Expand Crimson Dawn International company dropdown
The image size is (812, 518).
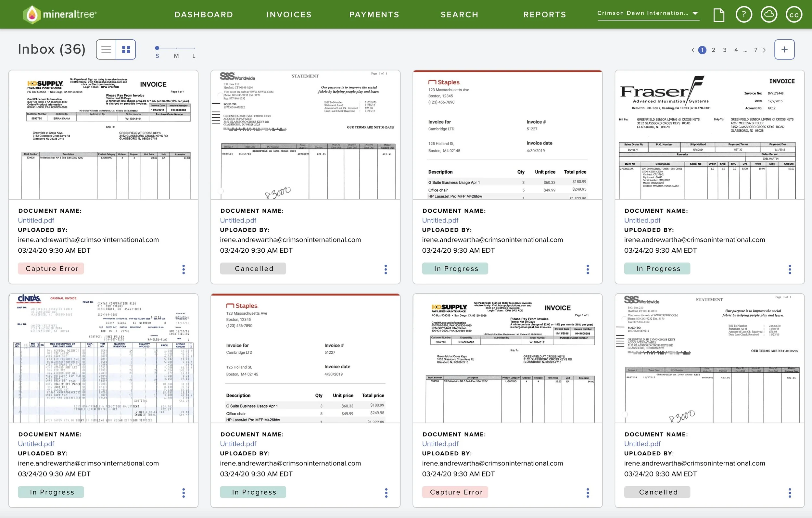pyautogui.click(x=648, y=14)
